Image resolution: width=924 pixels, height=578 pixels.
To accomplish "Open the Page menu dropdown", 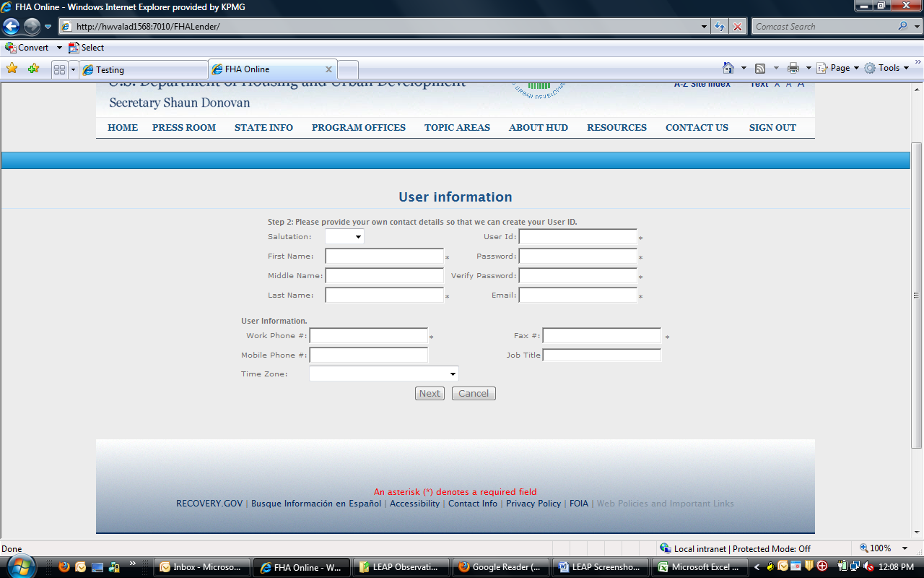I will click(837, 68).
